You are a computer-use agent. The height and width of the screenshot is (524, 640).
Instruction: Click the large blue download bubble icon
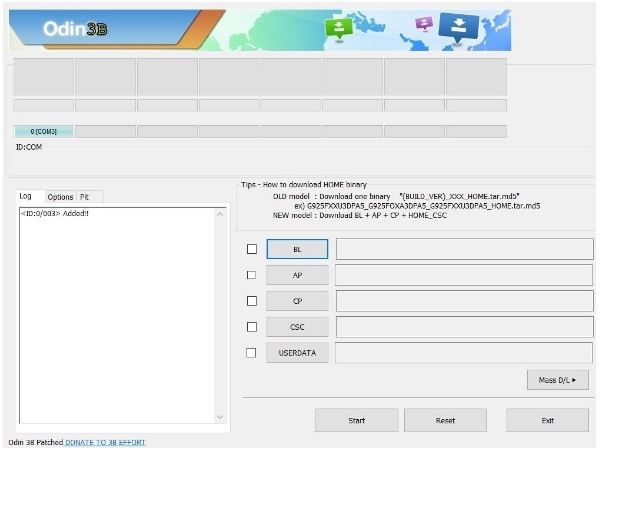459,27
